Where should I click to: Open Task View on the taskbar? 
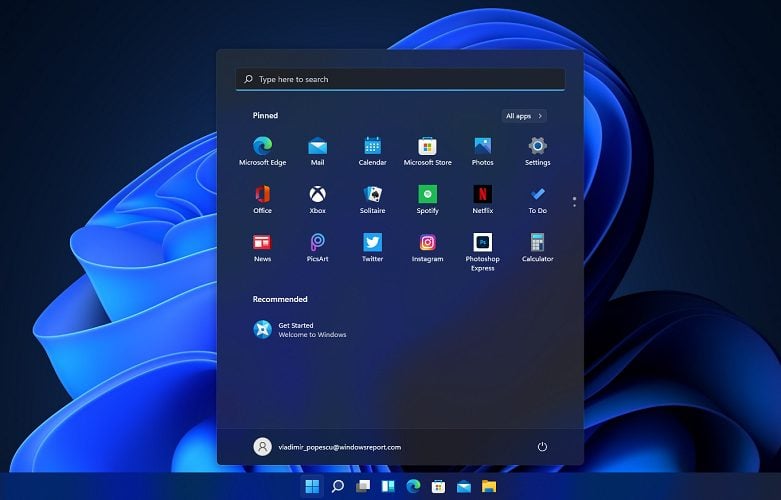click(x=363, y=486)
